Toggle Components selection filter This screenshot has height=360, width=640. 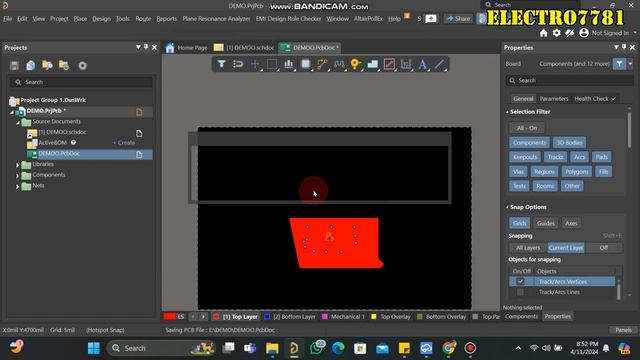tap(529, 142)
